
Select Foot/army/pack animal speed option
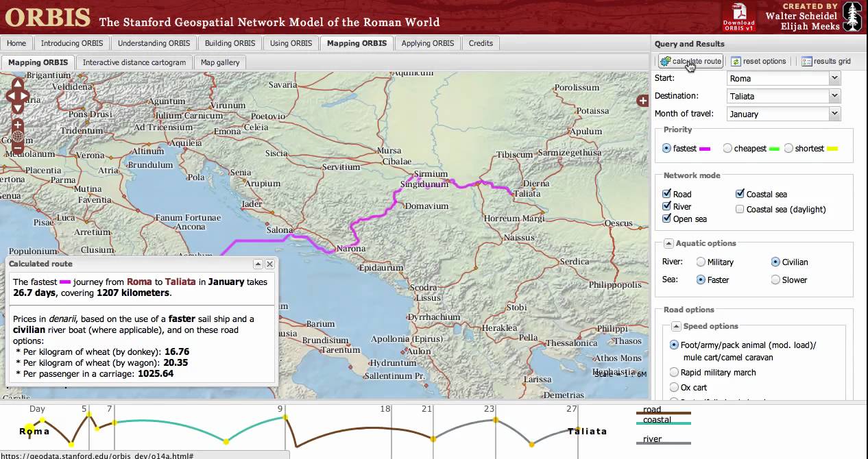(x=675, y=345)
